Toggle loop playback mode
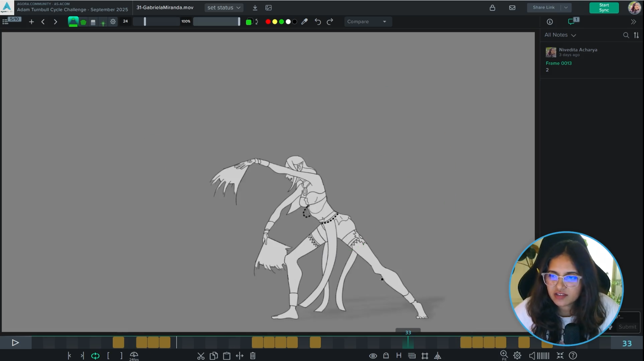This screenshot has width=644, height=361. pos(95,356)
